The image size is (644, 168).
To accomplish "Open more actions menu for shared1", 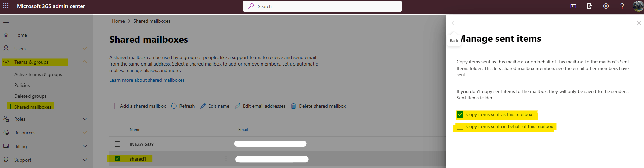I will pyautogui.click(x=226, y=158).
